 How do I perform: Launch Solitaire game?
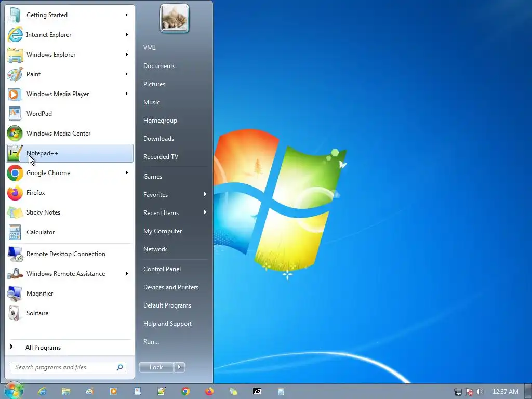70,313
